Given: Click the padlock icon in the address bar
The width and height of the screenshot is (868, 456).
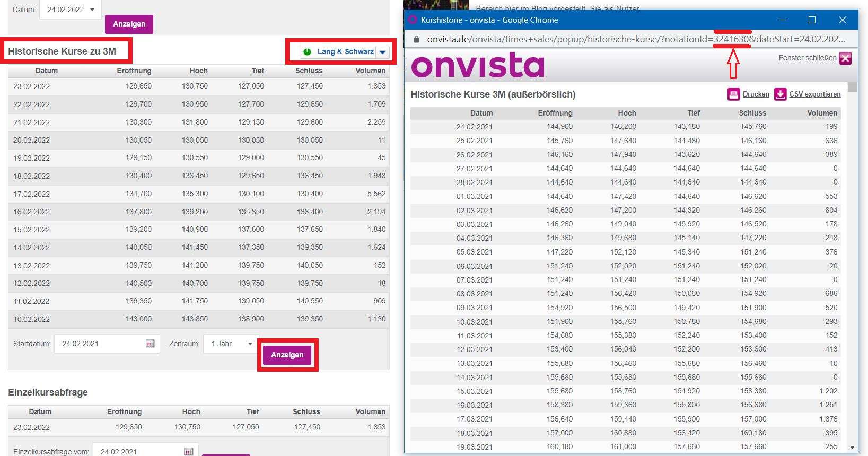Looking at the screenshot, I should pos(416,39).
